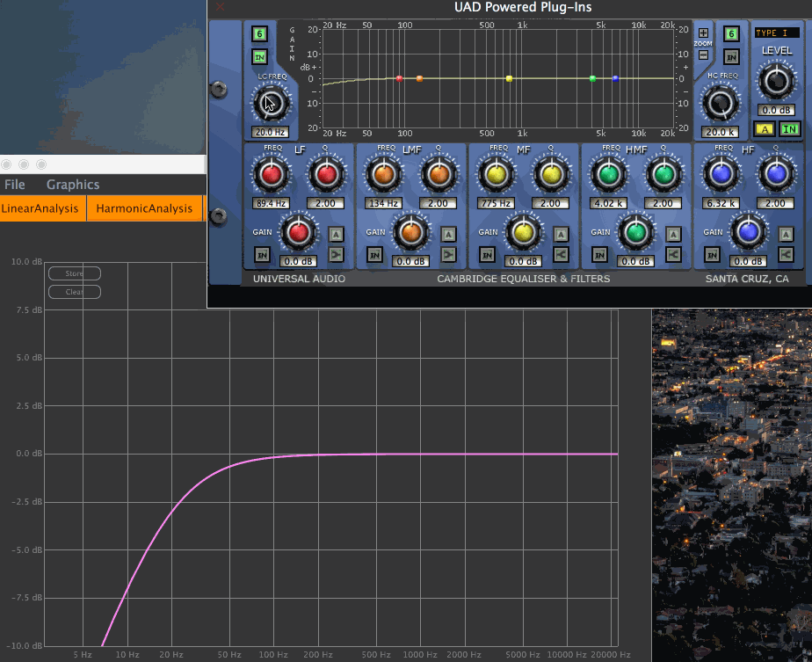Viewport: 812px width, 662px height.
Task: Open the high cut slope 6 selector
Action: 731,34
